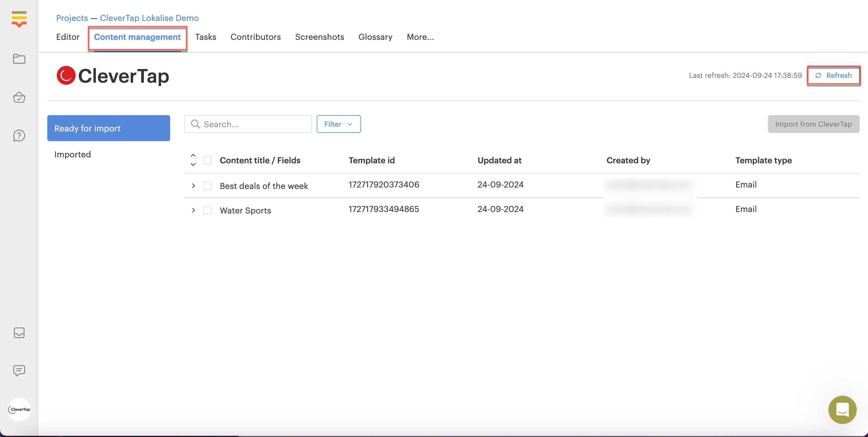This screenshot has width=868, height=437.
Task: Open CleverTap Lokalise Demo breadcrumb link
Action: (x=149, y=18)
